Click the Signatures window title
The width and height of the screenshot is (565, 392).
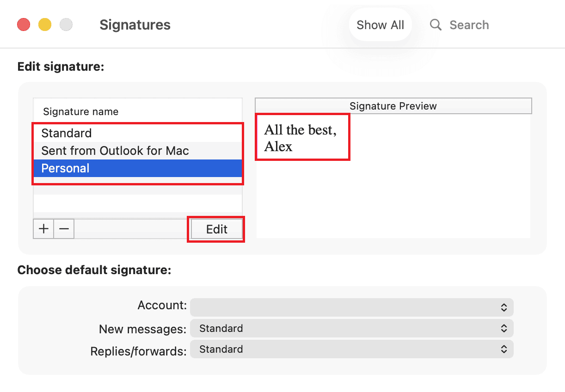click(x=135, y=24)
